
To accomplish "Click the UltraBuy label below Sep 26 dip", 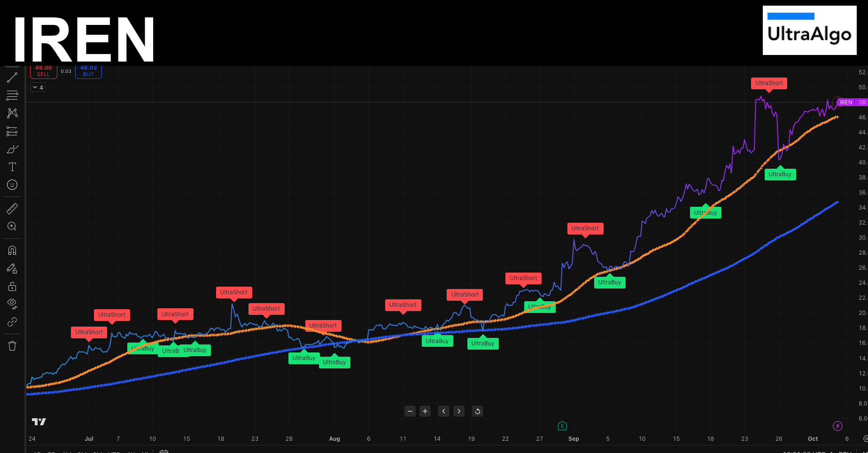I will point(780,174).
